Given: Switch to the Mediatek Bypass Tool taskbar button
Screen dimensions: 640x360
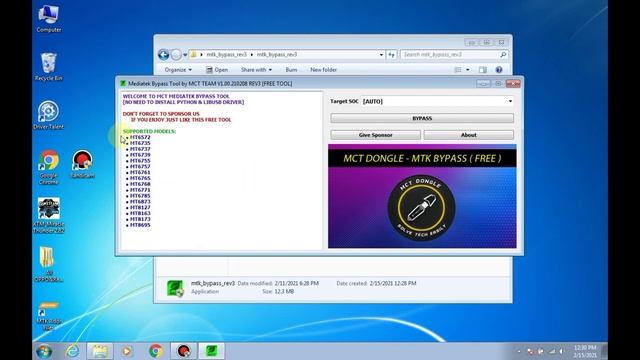Looking at the screenshot, I should tap(211, 351).
